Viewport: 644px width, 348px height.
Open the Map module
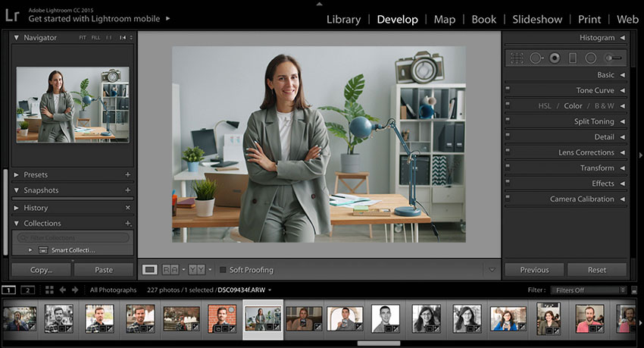(445, 19)
